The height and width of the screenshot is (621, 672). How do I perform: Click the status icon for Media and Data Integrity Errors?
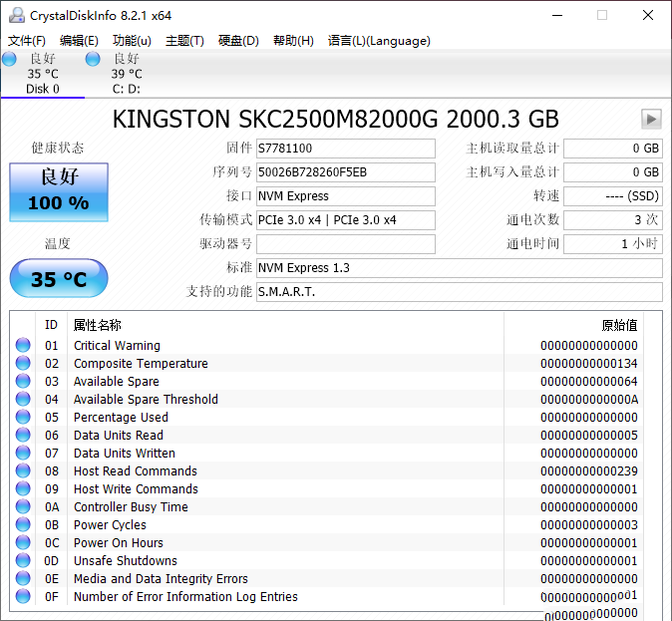pyautogui.click(x=23, y=579)
